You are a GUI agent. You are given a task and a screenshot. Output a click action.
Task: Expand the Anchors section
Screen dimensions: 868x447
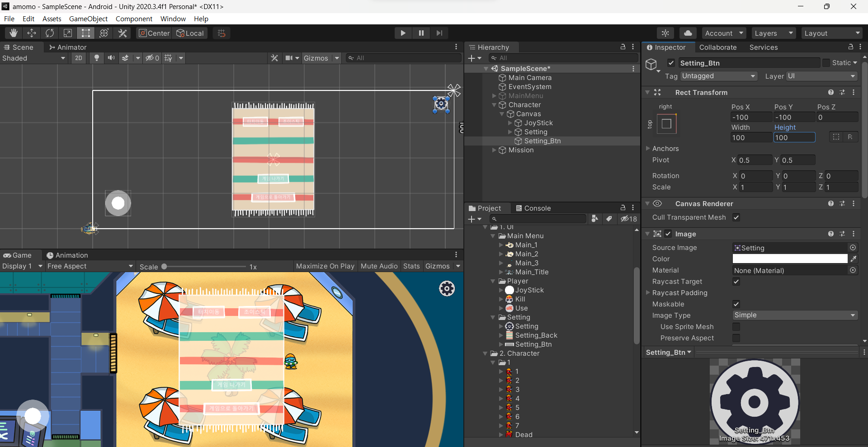pyautogui.click(x=648, y=148)
